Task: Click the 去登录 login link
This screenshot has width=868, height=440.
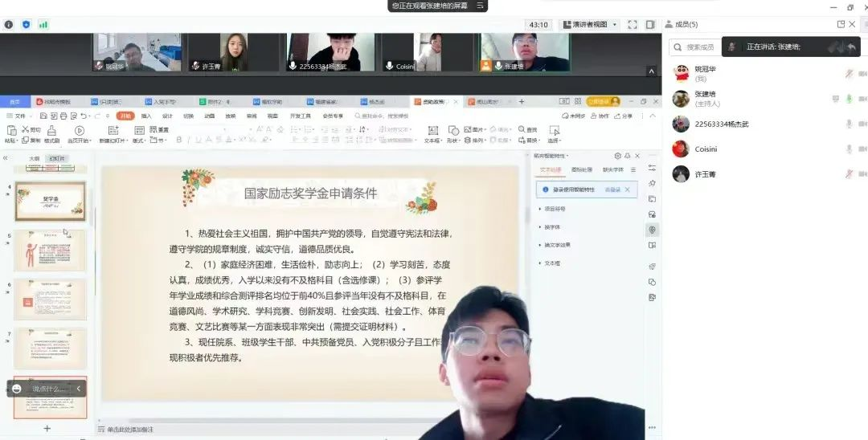Action: point(612,189)
